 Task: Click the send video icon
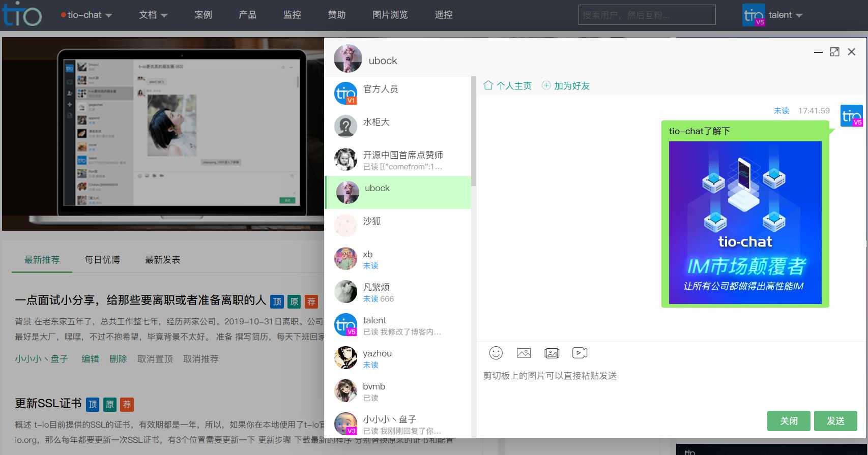pos(580,353)
